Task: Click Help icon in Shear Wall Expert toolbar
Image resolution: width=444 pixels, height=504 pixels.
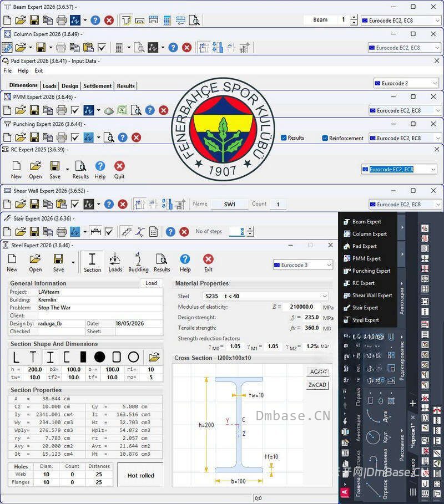Action: point(109,204)
